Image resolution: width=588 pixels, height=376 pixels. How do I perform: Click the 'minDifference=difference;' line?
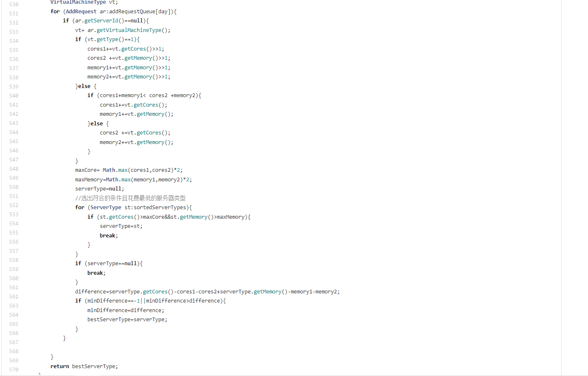coord(126,310)
